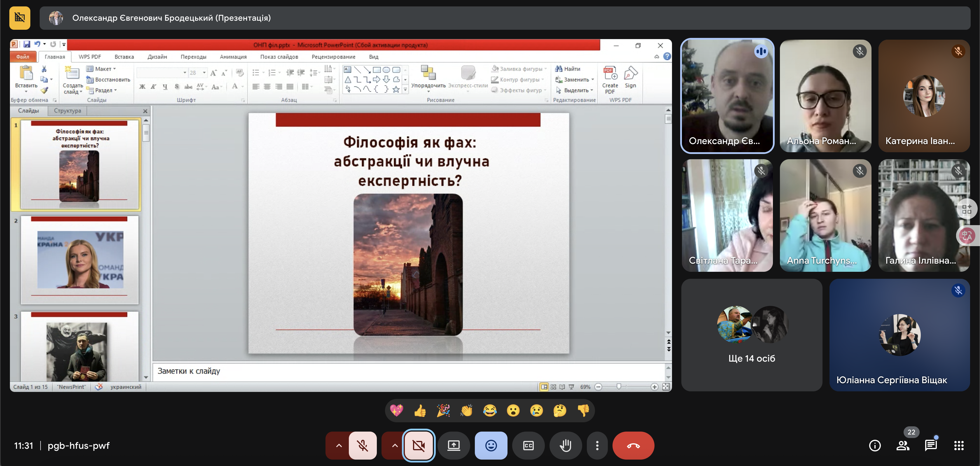Expand audio settings arrow beside microphone
980x466 pixels.
point(339,446)
